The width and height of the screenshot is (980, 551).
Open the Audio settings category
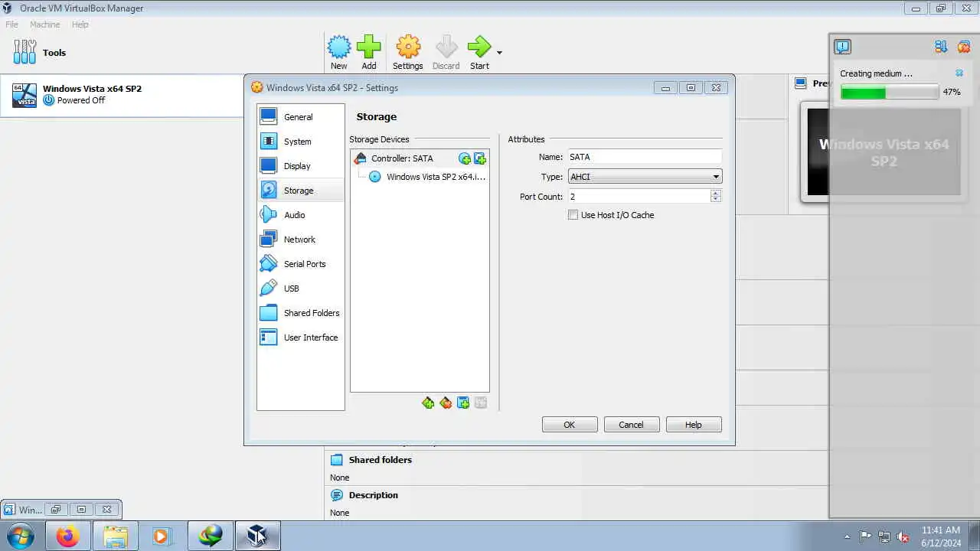click(x=301, y=215)
